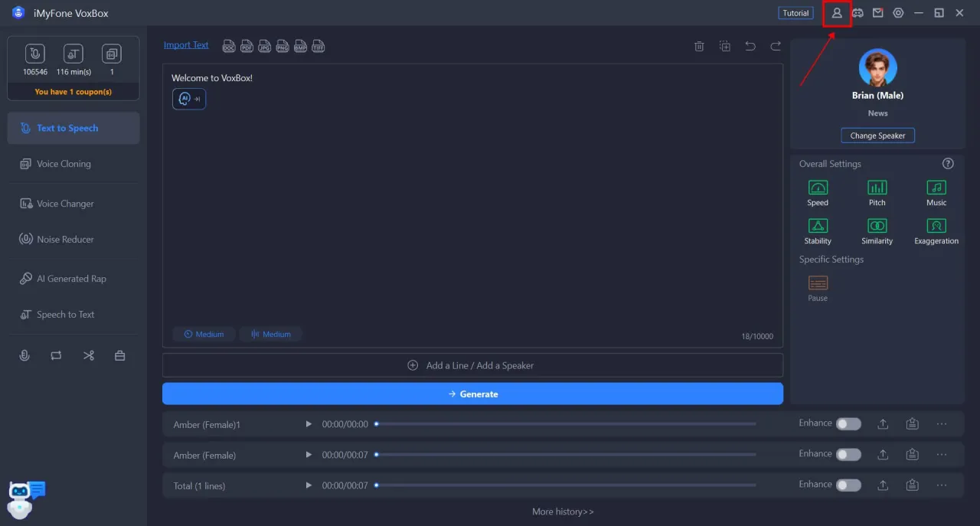Open the AI assistant expander in text area
The height and width of the screenshot is (526, 980).
coord(188,99)
